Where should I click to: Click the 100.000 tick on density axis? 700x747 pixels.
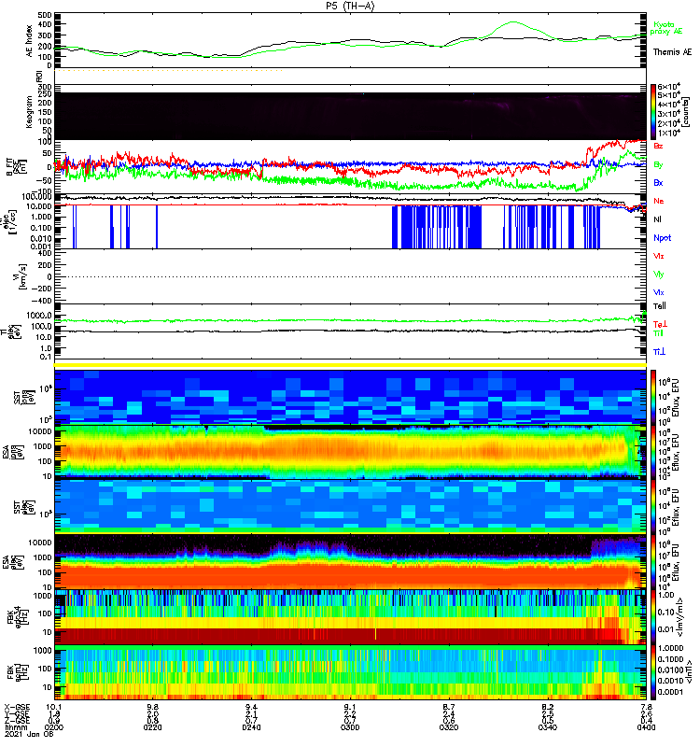click(x=38, y=197)
